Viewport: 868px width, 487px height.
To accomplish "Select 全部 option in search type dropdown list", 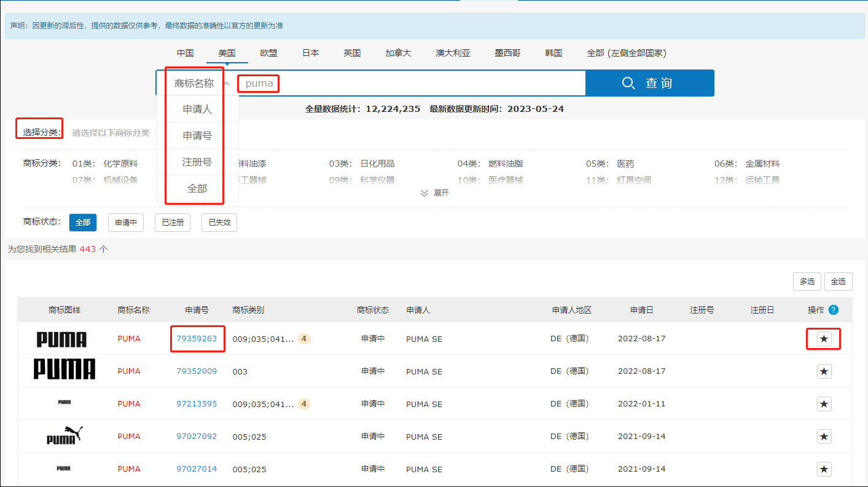I will (x=197, y=189).
